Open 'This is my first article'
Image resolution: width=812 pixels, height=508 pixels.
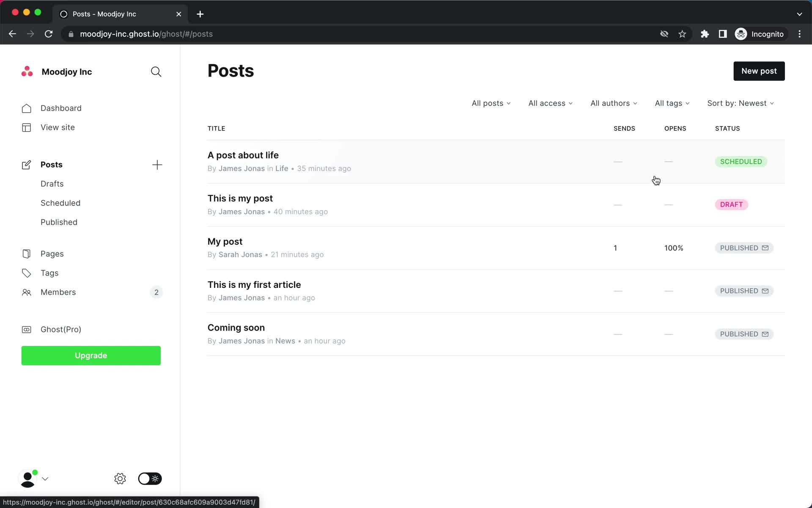coord(254,285)
